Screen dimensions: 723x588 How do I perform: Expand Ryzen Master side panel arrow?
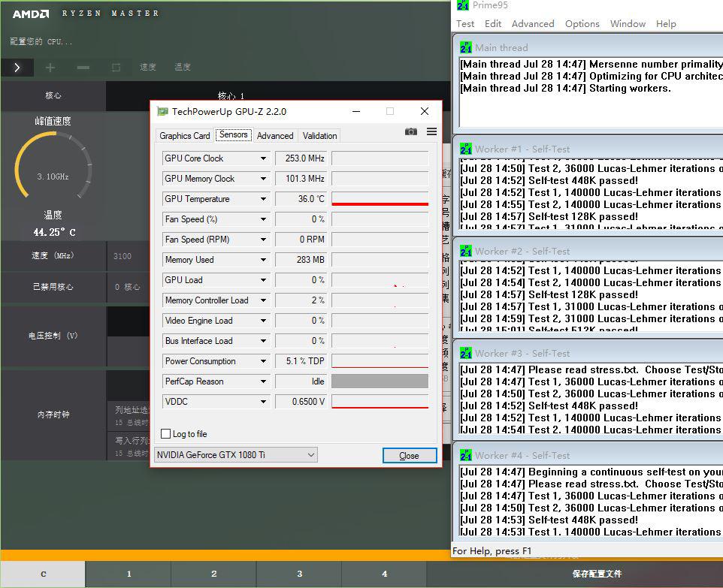point(17,68)
